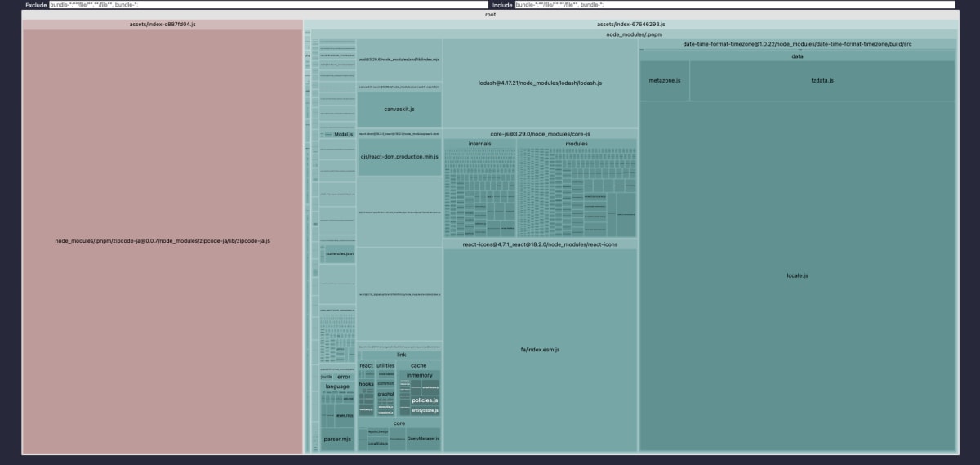Select the QueryManager.js block
The width and height of the screenshot is (980, 465).
coord(423,439)
